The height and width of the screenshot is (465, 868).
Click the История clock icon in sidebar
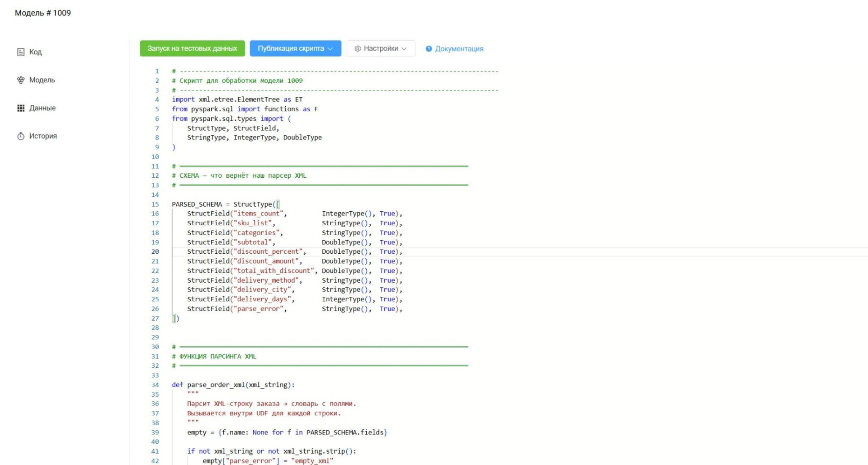(x=21, y=136)
